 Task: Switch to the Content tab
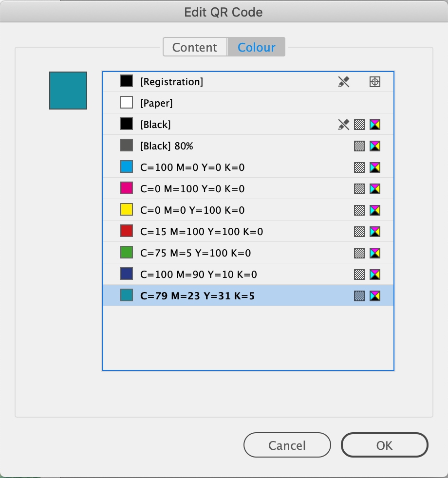[195, 47]
